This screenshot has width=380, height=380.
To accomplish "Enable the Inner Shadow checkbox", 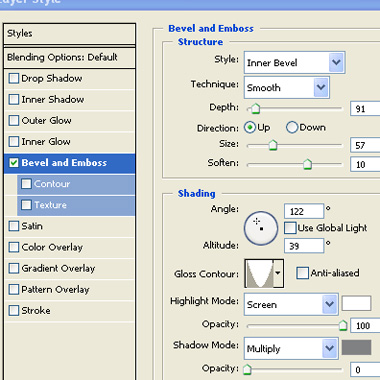I will tap(14, 100).
